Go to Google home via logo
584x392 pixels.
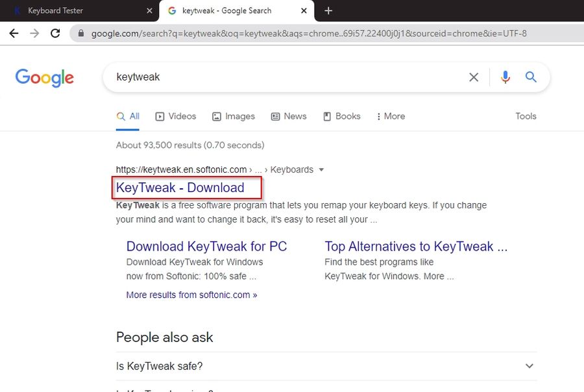click(x=44, y=77)
